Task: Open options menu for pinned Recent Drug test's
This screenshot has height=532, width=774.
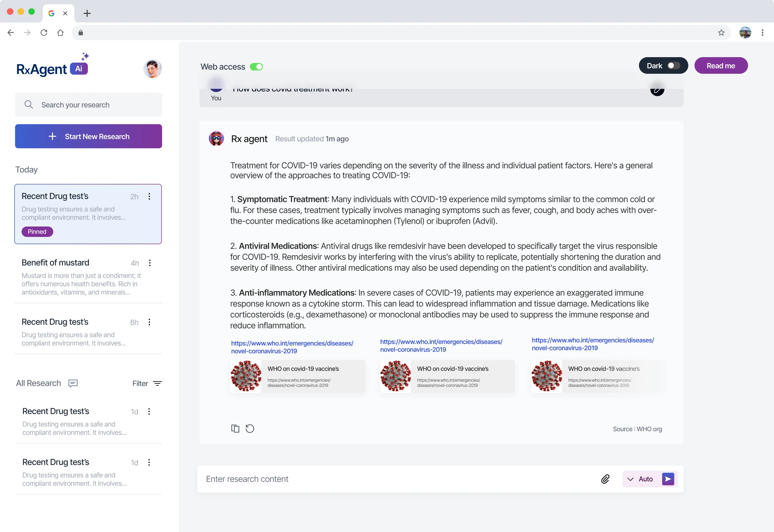Action: (x=150, y=196)
